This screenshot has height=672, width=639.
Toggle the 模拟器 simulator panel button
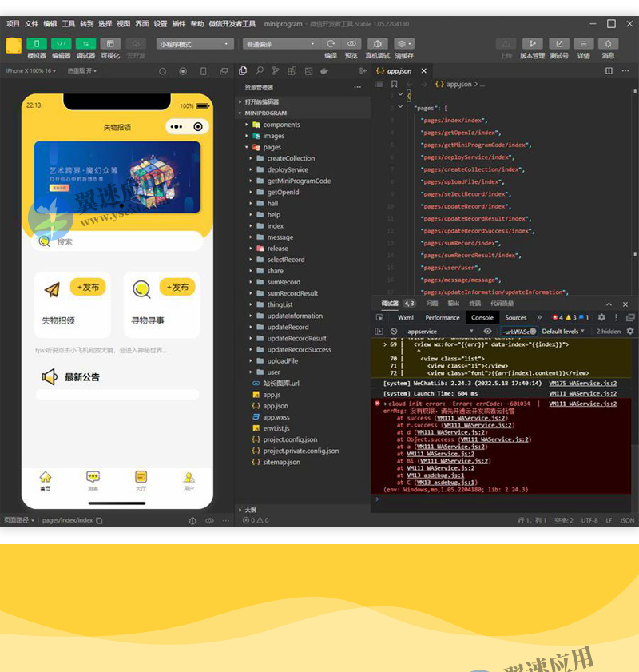point(37,43)
